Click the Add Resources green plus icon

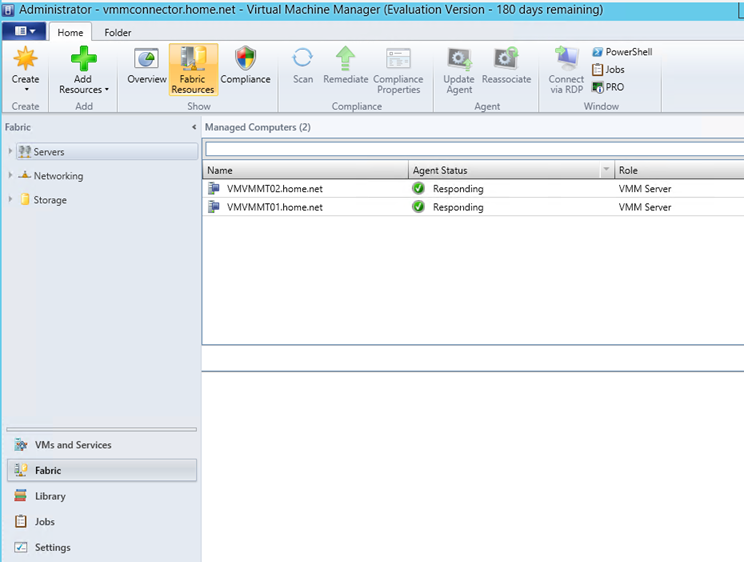84,59
